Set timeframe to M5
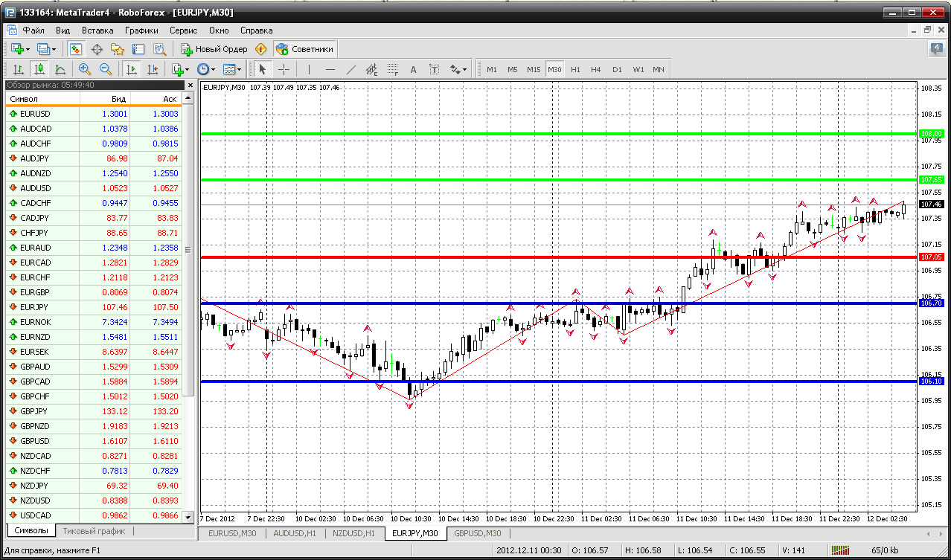 coord(513,69)
